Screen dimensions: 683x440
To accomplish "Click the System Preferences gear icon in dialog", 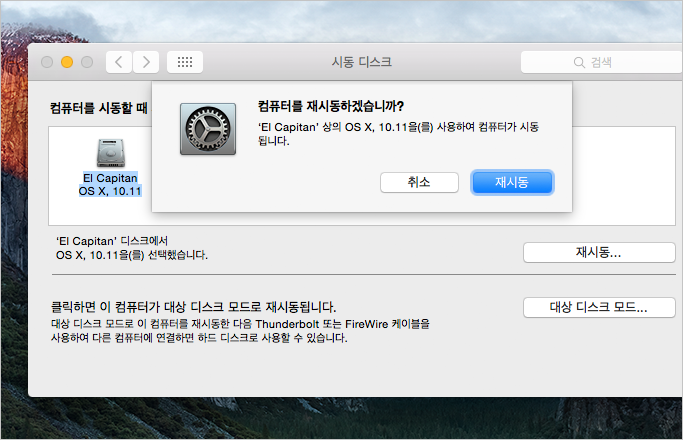I will (208, 129).
